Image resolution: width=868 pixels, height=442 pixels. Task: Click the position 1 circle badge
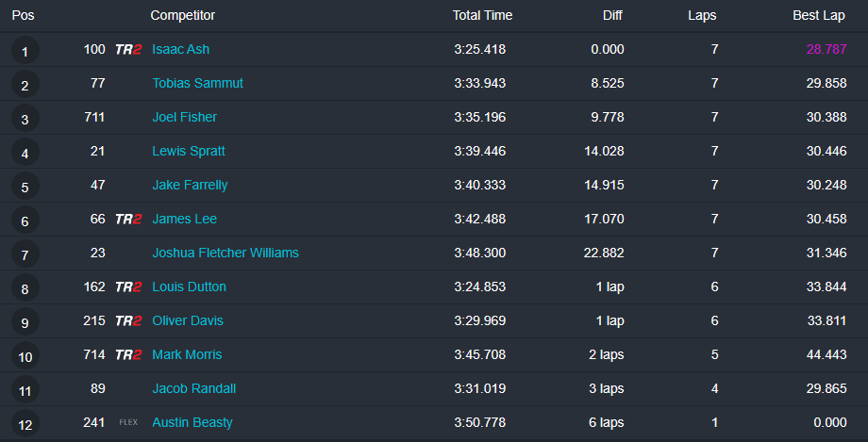tap(25, 51)
